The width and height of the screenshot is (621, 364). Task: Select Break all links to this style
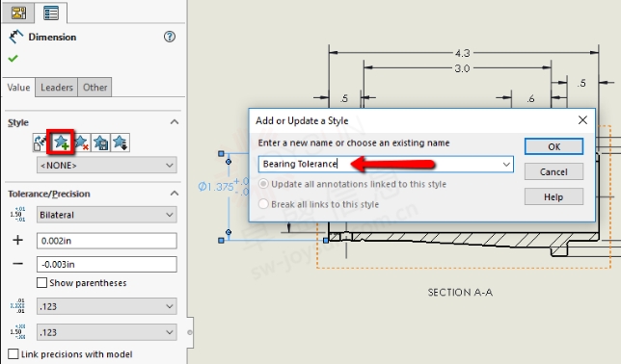point(263,204)
